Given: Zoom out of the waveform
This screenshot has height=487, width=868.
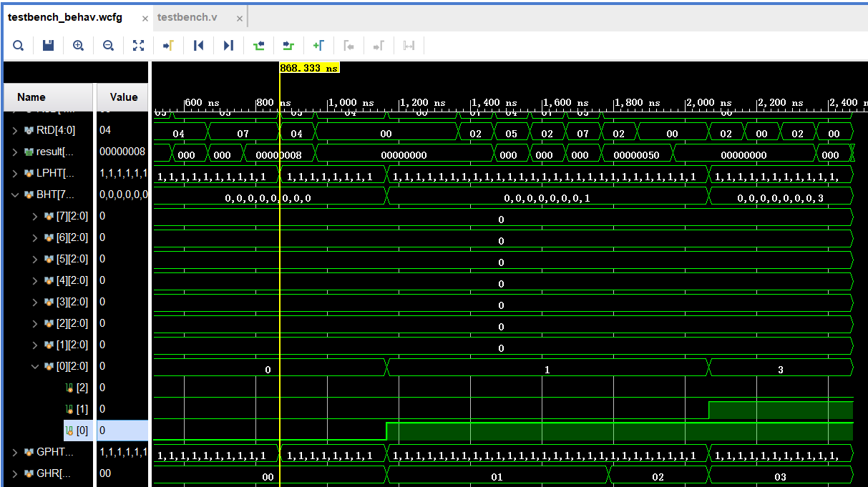Looking at the screenshot, I should coord(108,46).
